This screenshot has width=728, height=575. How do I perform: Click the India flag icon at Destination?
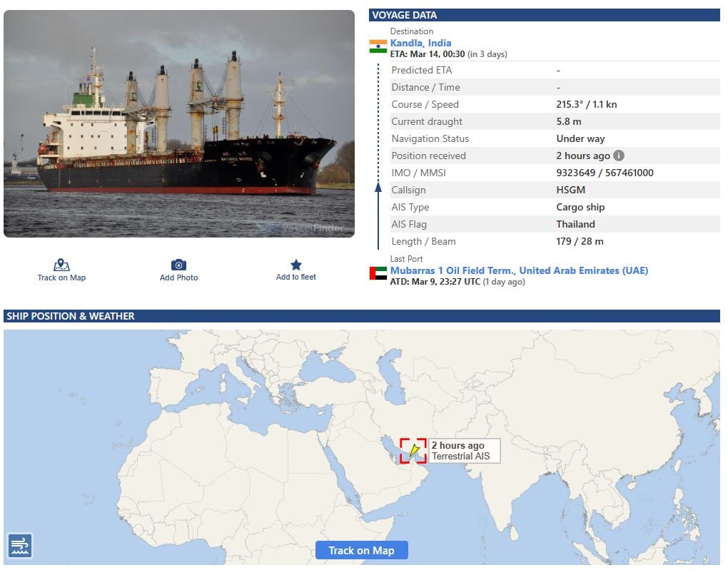378,46
